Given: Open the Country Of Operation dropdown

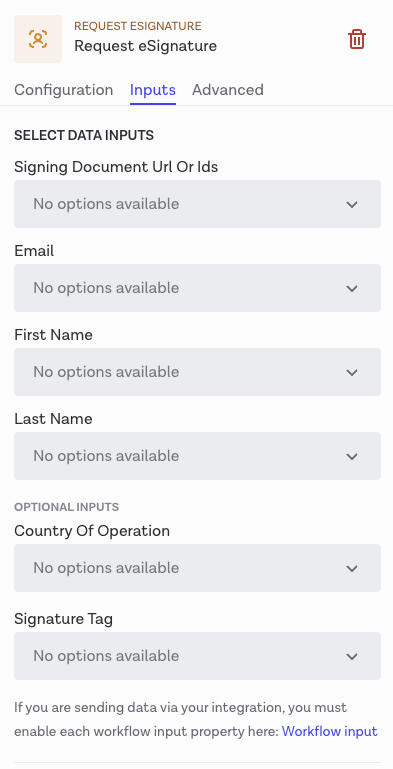Looking at the screenshot, I should 197,568.
